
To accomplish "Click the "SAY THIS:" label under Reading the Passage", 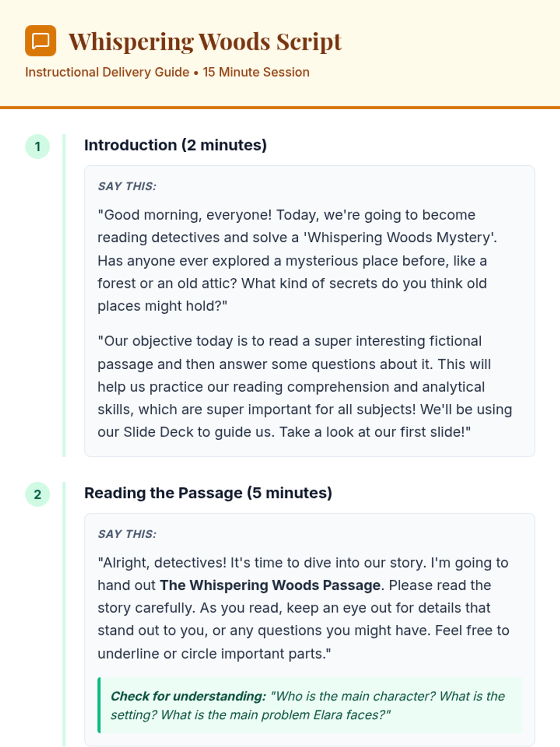I will (x=127, y=534).
